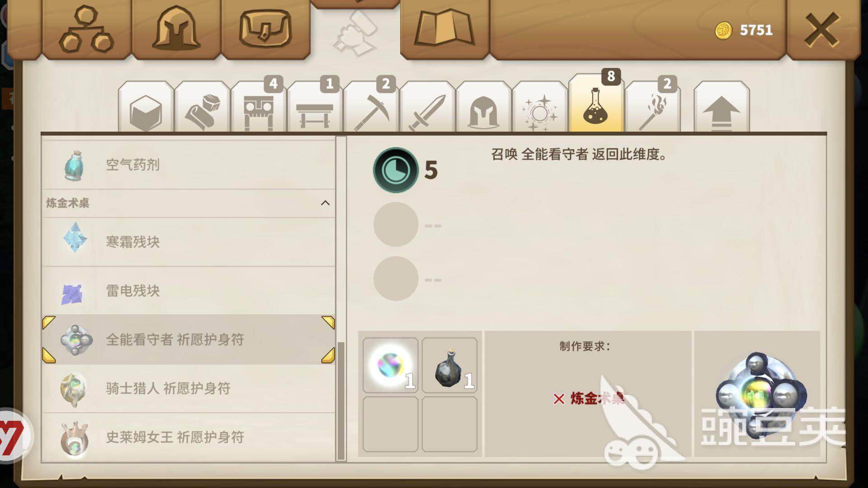Select the upgrade arrow category

tap(722, 108)
